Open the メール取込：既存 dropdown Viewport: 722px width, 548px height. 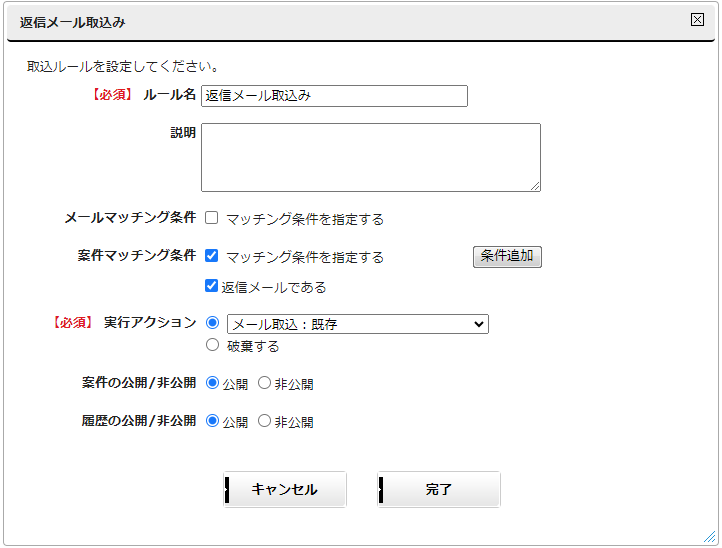[x=358, y=324]
